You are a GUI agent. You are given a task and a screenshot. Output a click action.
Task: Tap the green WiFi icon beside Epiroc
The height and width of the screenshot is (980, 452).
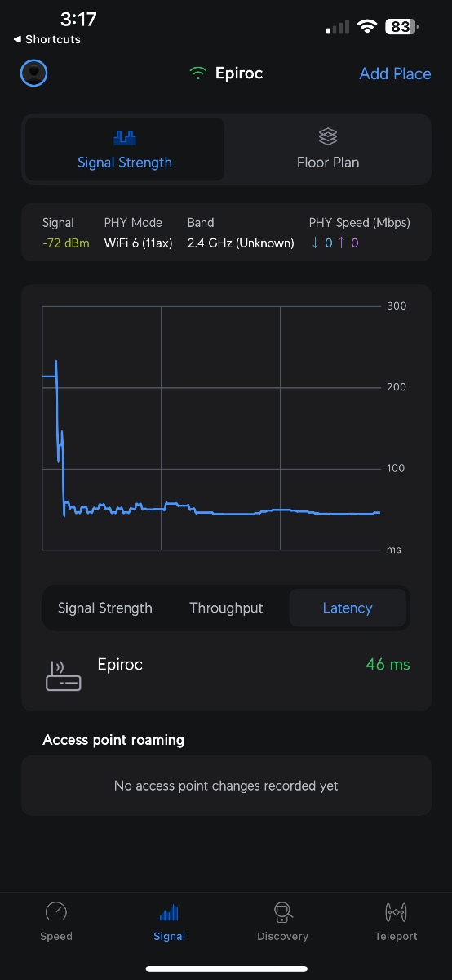point(197,73)
